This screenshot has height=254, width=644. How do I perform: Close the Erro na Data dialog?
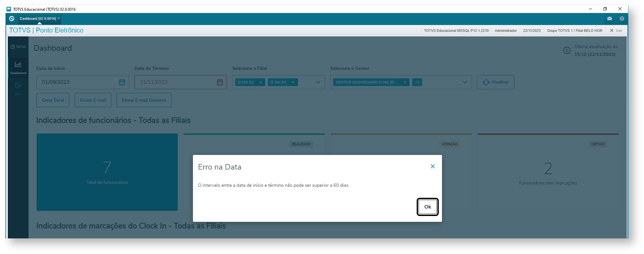click(433, 166)
